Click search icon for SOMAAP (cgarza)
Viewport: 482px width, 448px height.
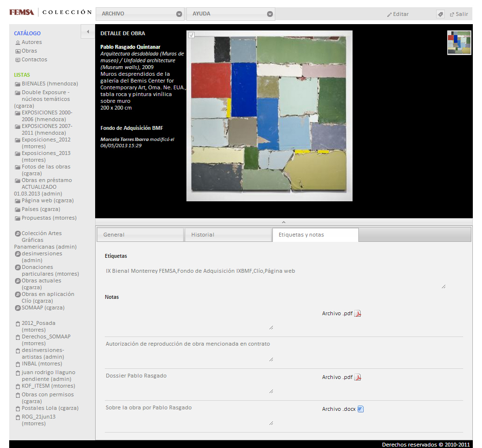(18, 308)
